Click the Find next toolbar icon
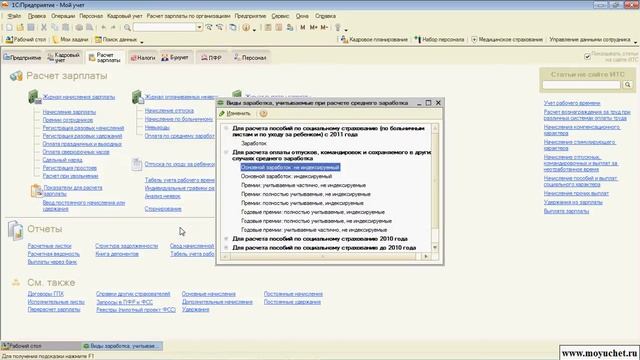 pyautogui.click(x=209, y=27)
